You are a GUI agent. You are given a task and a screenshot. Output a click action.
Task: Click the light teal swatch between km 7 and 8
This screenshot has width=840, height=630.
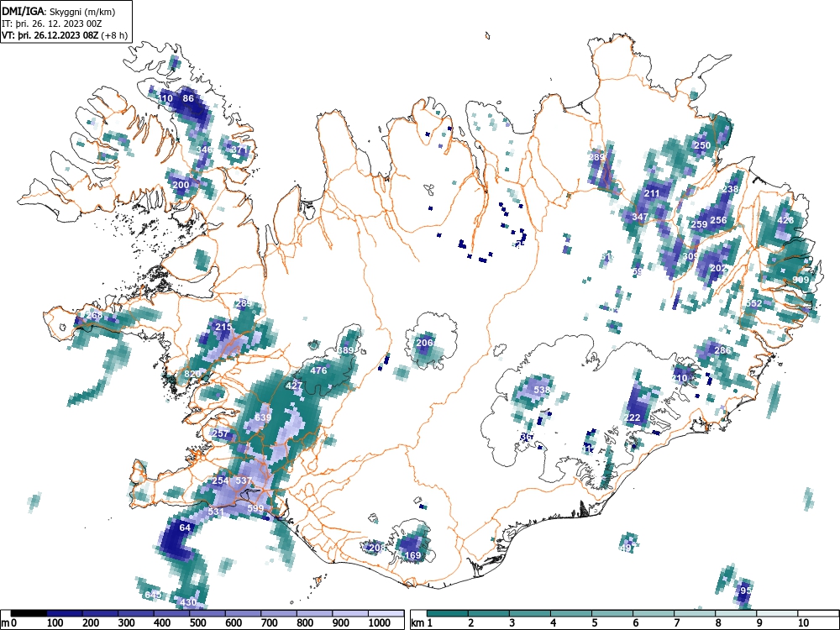(x=695, y=613)
